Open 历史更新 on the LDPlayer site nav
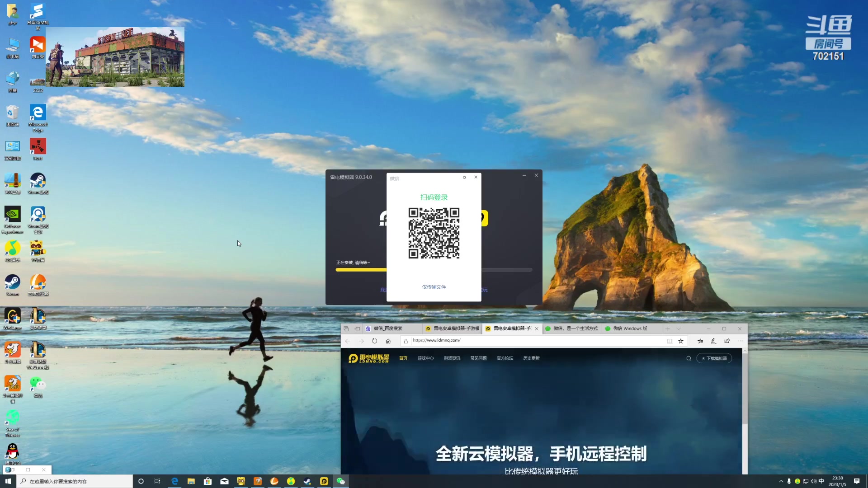The height and width of the screenshot is (488, 868). 531,358
